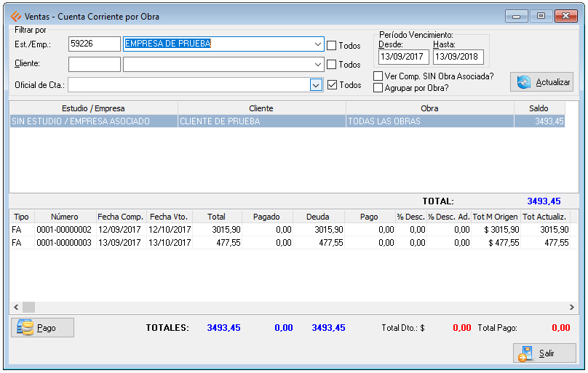Screen dimensions: 588x373
Task: Open the Cliente name dropdown
Action: (x=317, y=65)
